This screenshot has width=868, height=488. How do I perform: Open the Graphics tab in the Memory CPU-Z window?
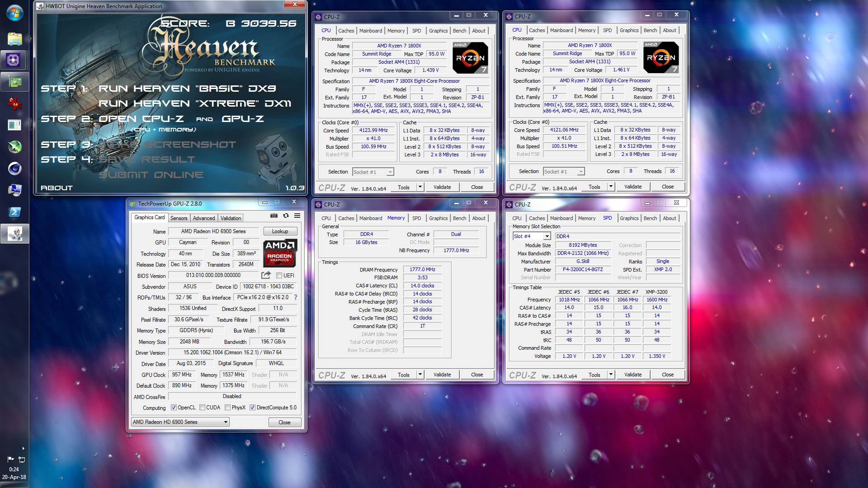[438, 218]
